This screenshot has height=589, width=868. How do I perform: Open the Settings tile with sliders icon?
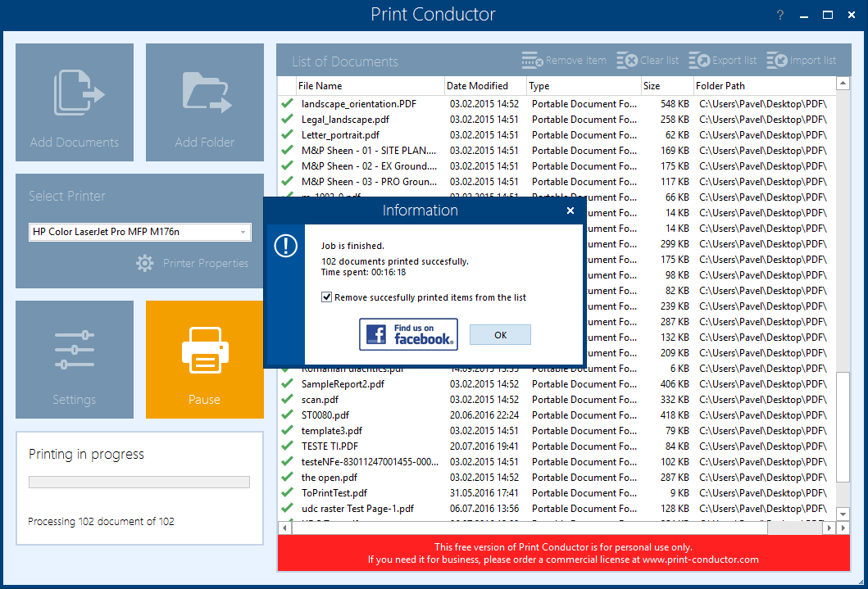75,360
